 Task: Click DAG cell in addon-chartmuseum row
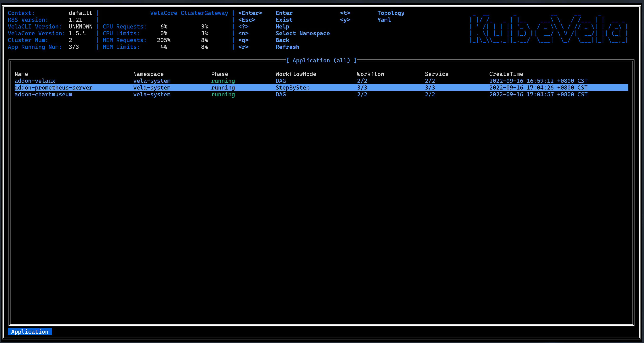click(280, 94)
